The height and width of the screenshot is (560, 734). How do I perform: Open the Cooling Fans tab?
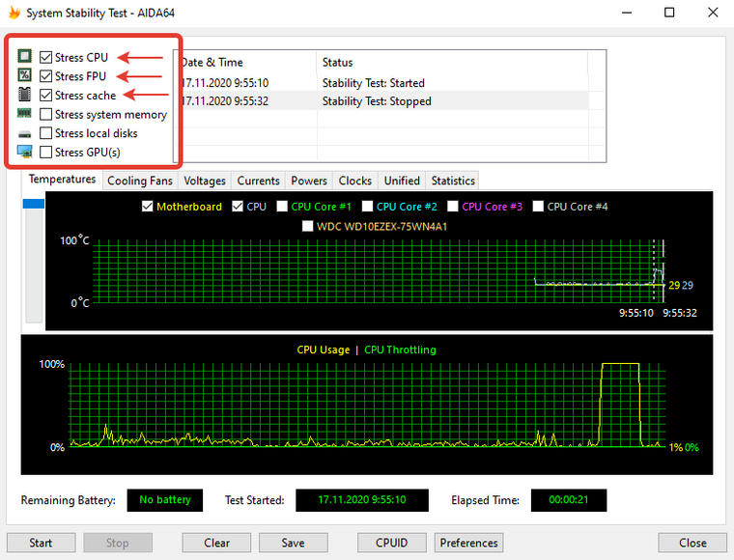pos(140,181)
